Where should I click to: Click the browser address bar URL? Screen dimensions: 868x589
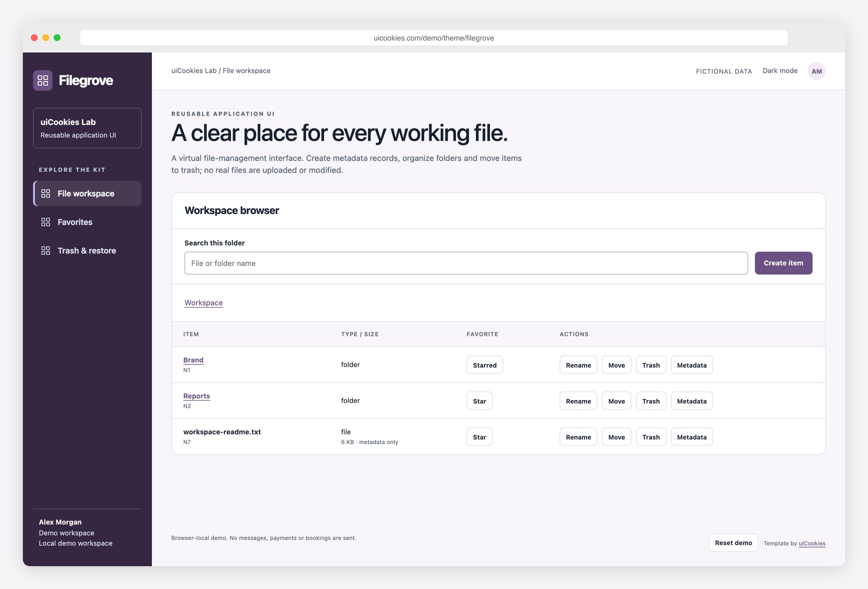(x=434, y=38)
